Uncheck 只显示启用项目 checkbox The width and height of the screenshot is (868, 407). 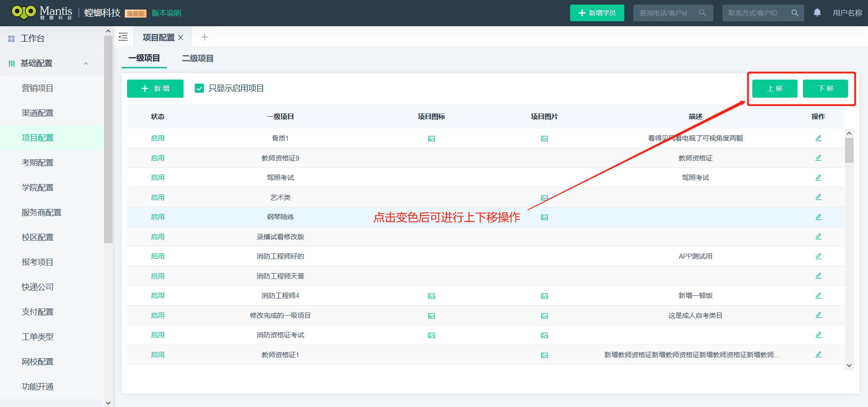click(x=199, y=88)
